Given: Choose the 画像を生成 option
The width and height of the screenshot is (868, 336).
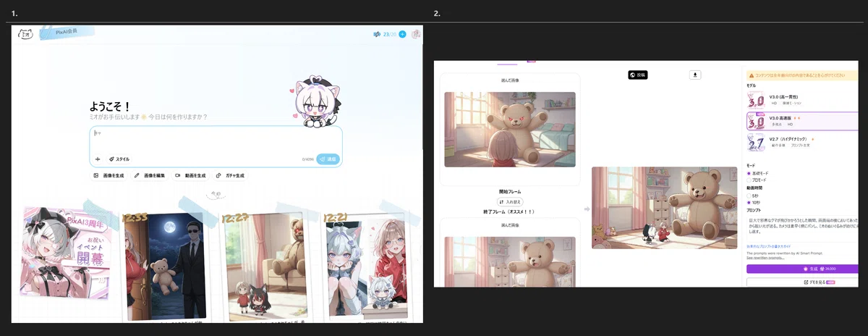Looking at the screenshot, I should click(x=109, y=176).
